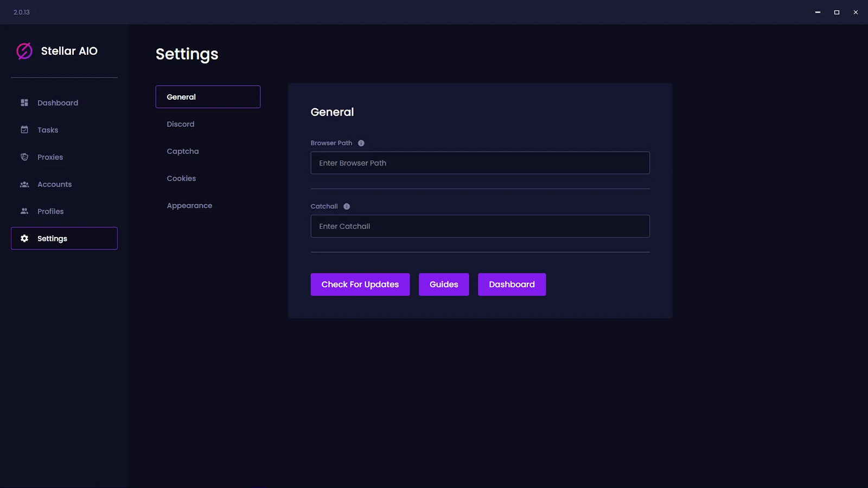Click inside the Enter Browser Path field
The height and width of the screenshot is (488, 868).
tap(480, 163)
